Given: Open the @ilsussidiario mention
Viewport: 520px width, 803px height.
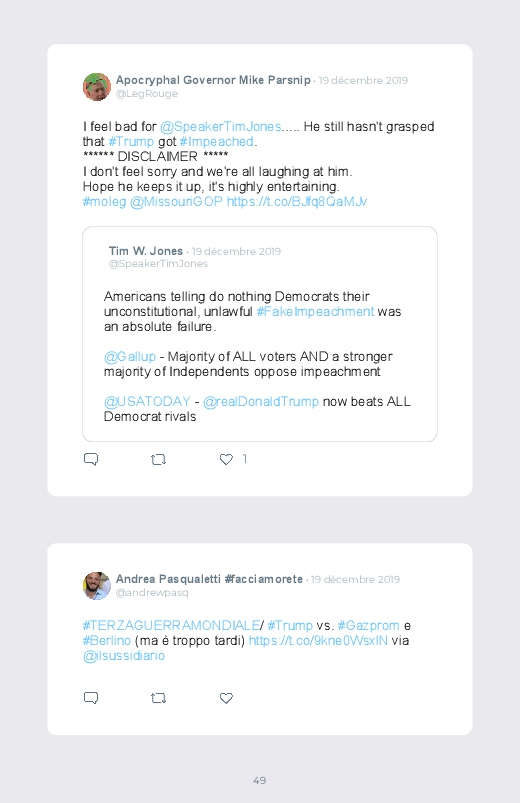Looking at the screenshot, I should [x=124, y=656].
